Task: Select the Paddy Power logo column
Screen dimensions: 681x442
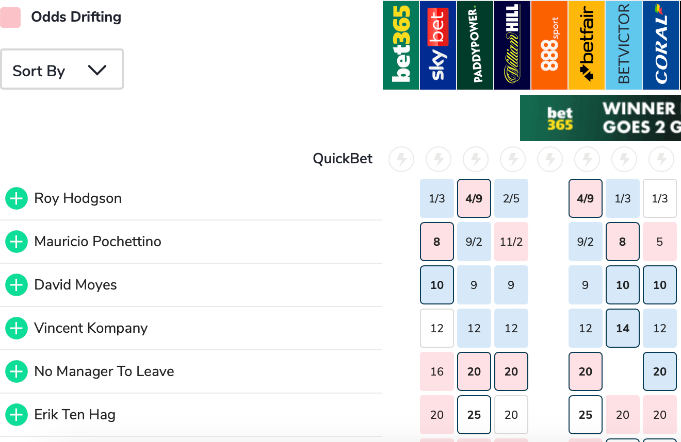Action: pyautogui.click(x=475, y=45)
